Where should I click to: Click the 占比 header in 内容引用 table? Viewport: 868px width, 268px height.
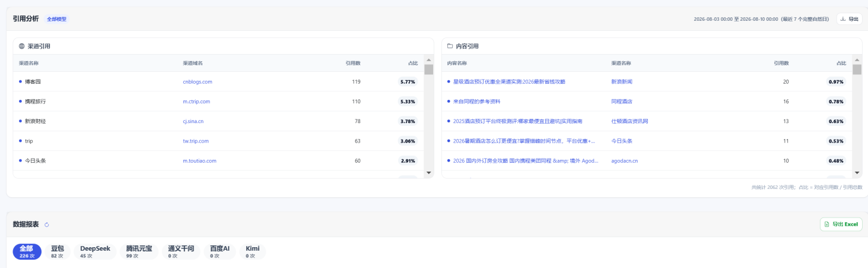point(841,63)
